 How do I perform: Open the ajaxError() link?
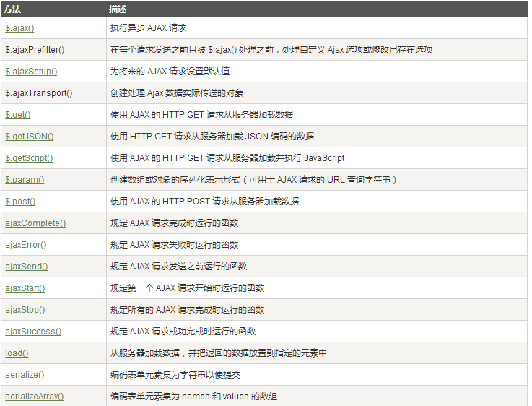[x=26, y=245]
